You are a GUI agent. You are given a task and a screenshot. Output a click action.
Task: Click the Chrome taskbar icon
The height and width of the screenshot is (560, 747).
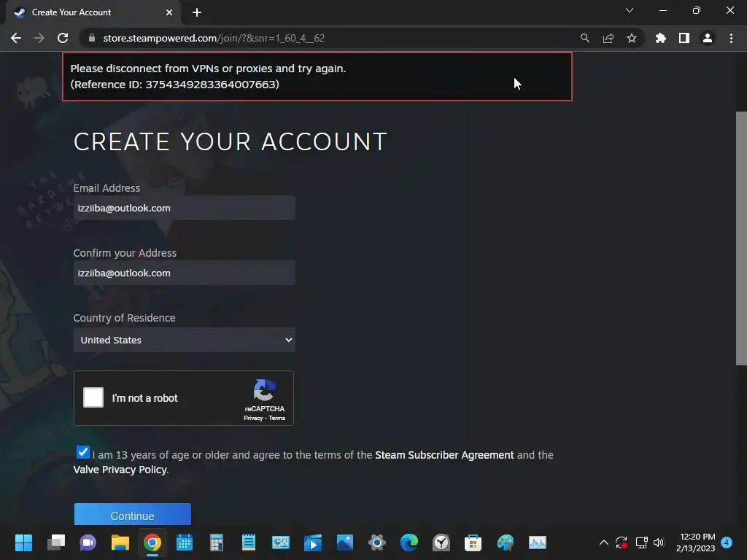coord(152,542)
